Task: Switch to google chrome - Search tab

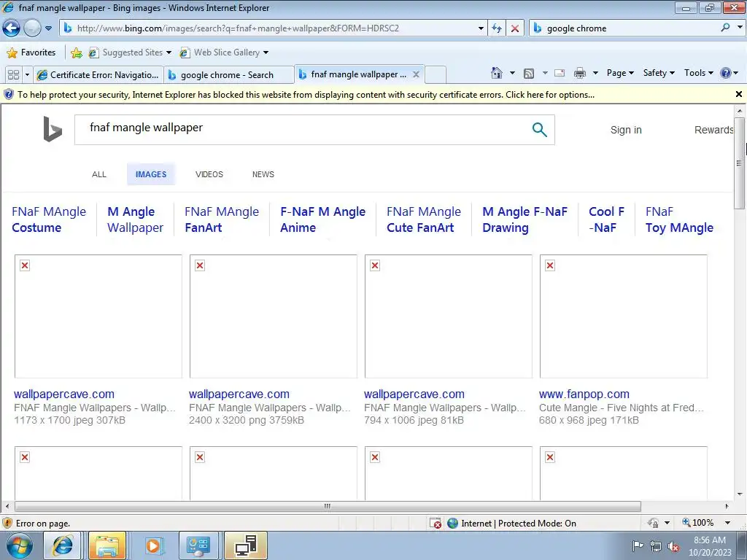Action: pyautogui.click(x=228, y=75)
